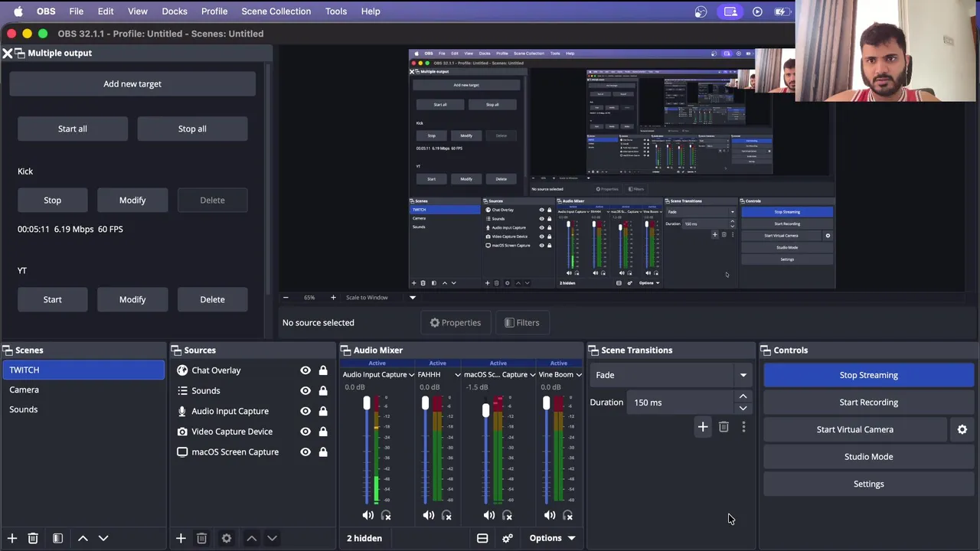The width and height of the screenshot is (980, 551).
Task: Start the YT output stream
Action: point(52,300)
